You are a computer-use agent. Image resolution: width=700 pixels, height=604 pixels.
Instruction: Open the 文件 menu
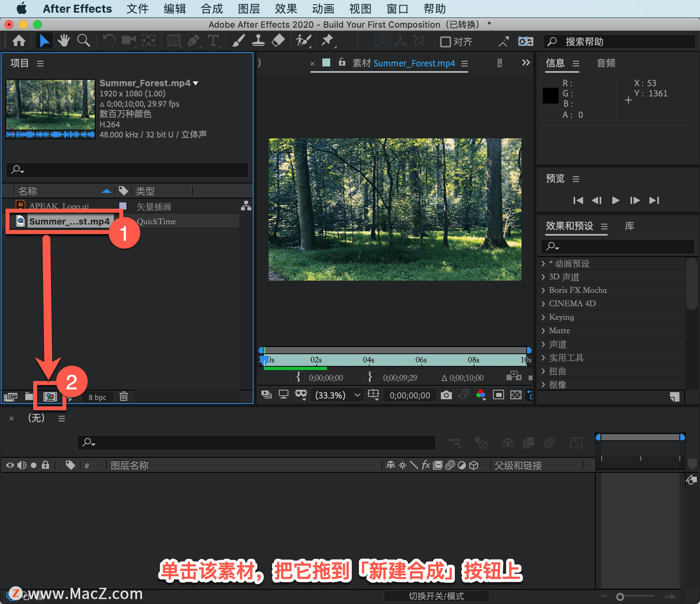click(x=137, y=9)
